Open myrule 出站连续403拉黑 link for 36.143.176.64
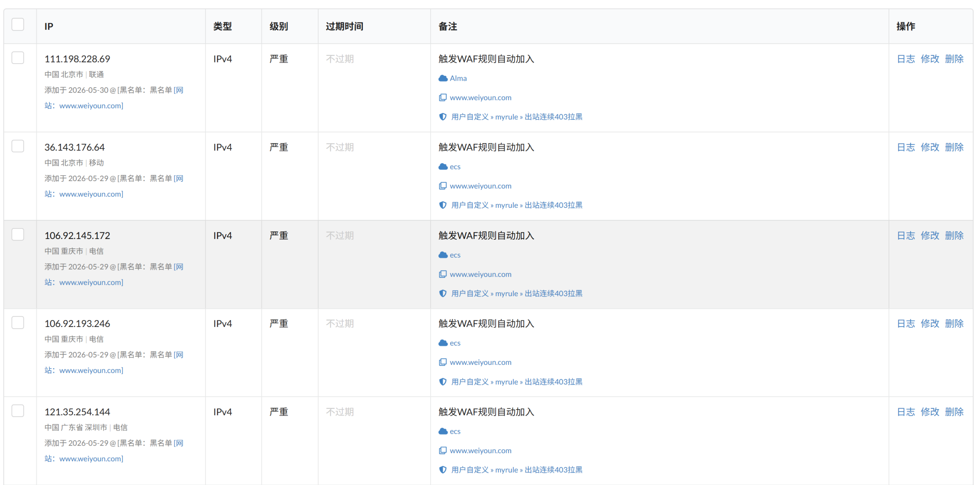The image size is (980, 485). [517, 205]
